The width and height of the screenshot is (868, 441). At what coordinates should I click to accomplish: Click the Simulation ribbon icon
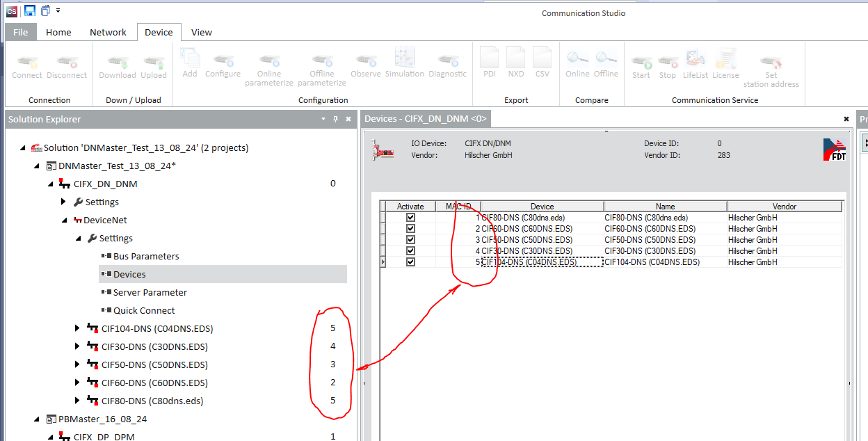[405, 58]
